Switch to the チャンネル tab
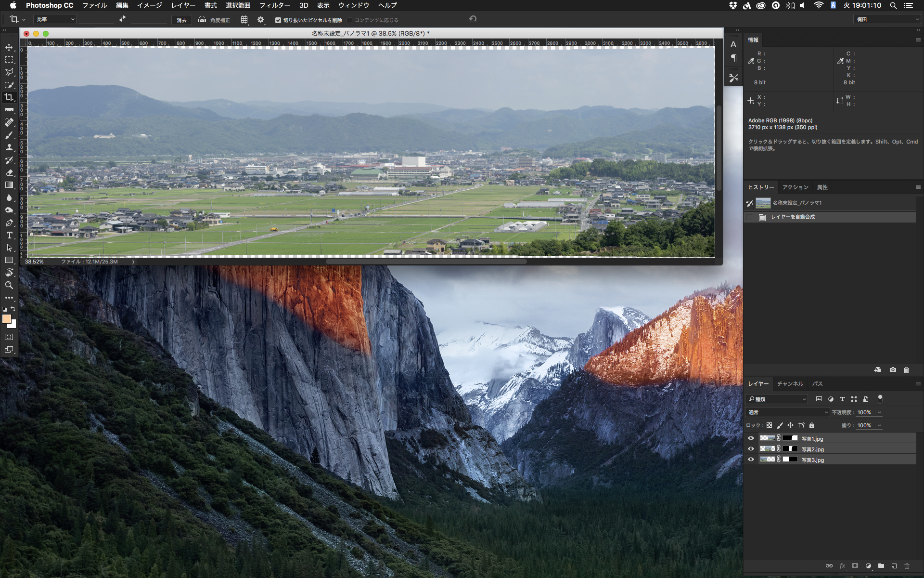The height and width of the screenshot is (578, 924). [x=790, y=384]
